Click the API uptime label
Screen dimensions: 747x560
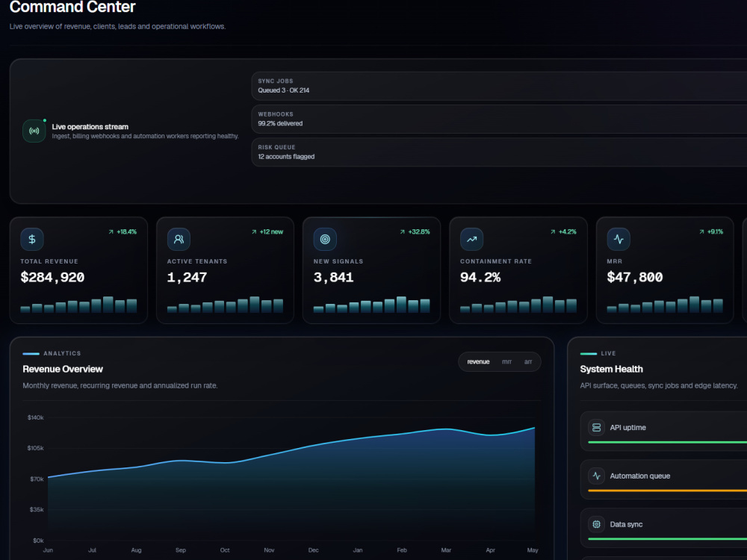pos(628,428)
